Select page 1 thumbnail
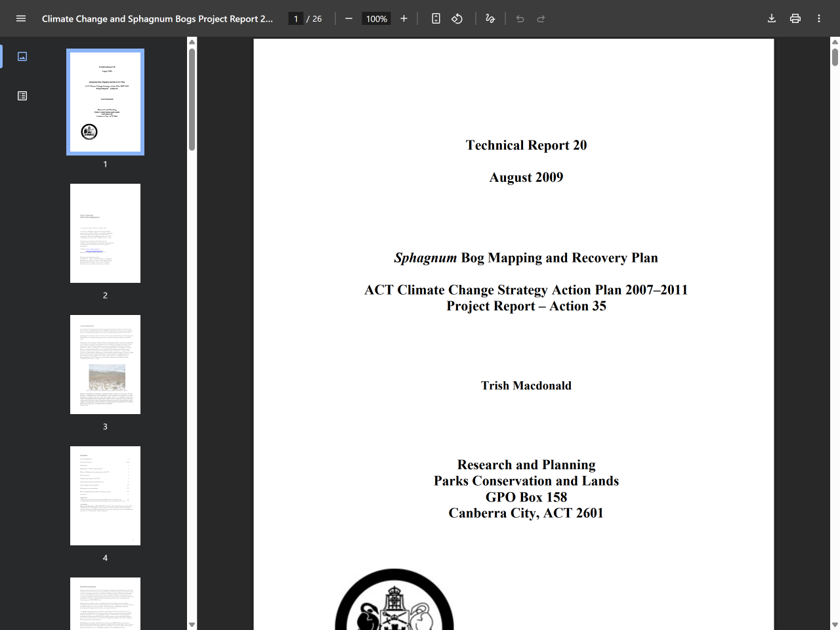 [x=105, y=102]
